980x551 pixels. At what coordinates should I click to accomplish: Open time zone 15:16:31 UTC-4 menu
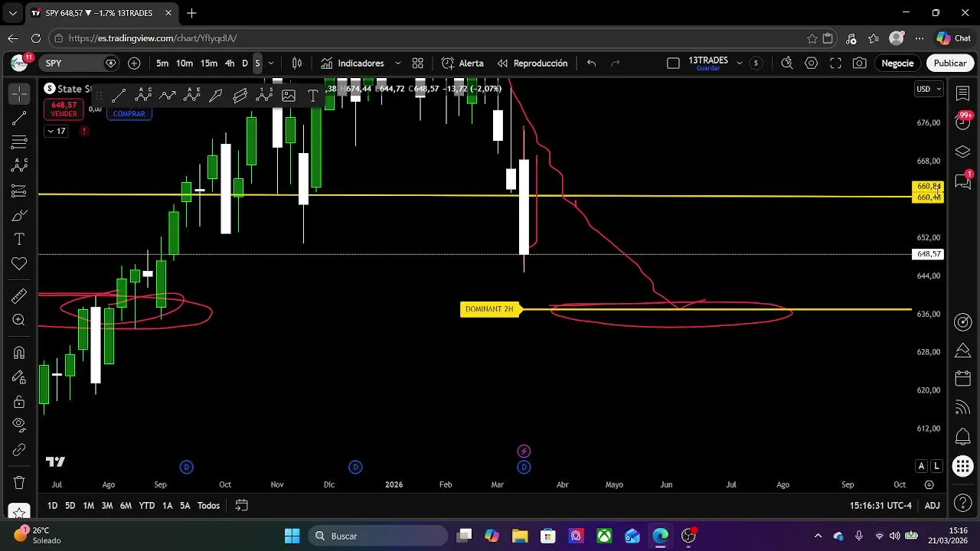click(x=880, y=506)
